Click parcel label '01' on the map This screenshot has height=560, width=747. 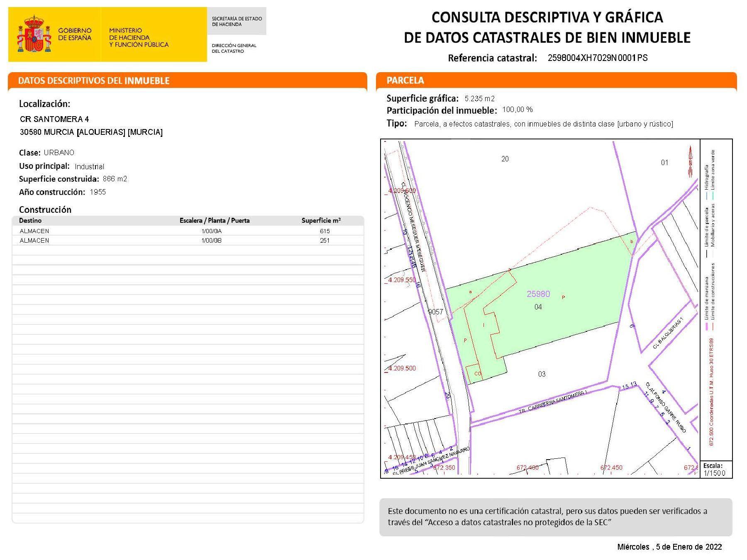(x=664, y=163)
